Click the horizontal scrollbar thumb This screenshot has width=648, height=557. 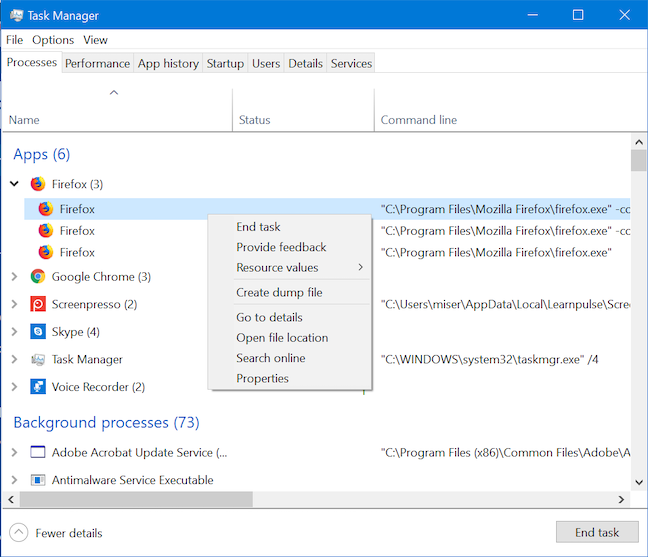pos(135,499)
